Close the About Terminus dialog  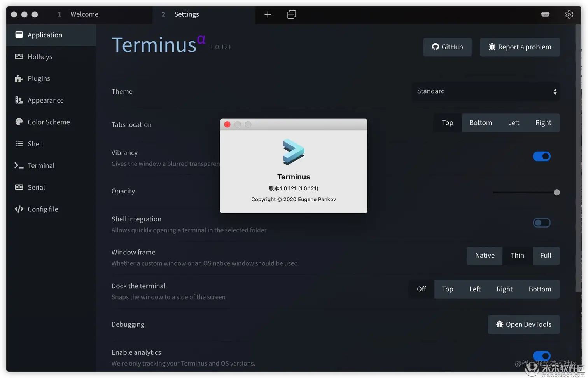point(227,124)
